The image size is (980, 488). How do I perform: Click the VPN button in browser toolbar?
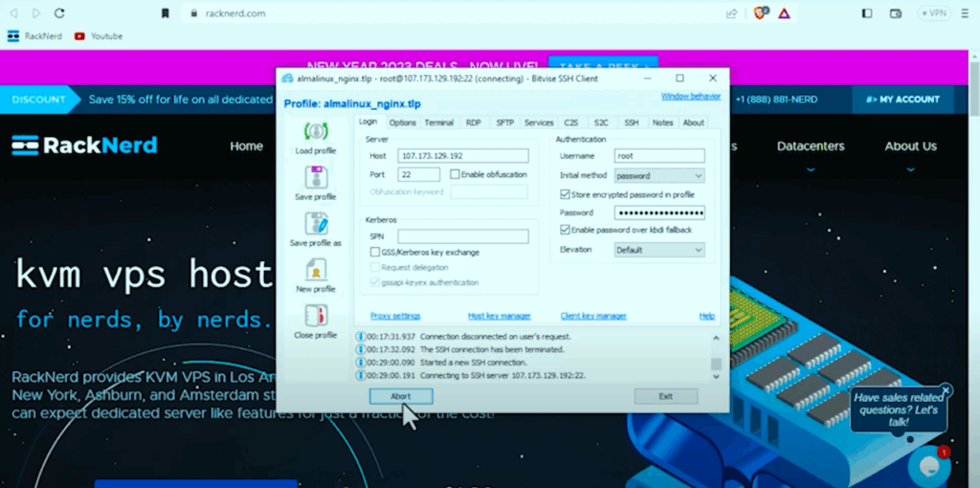(934, 13)
